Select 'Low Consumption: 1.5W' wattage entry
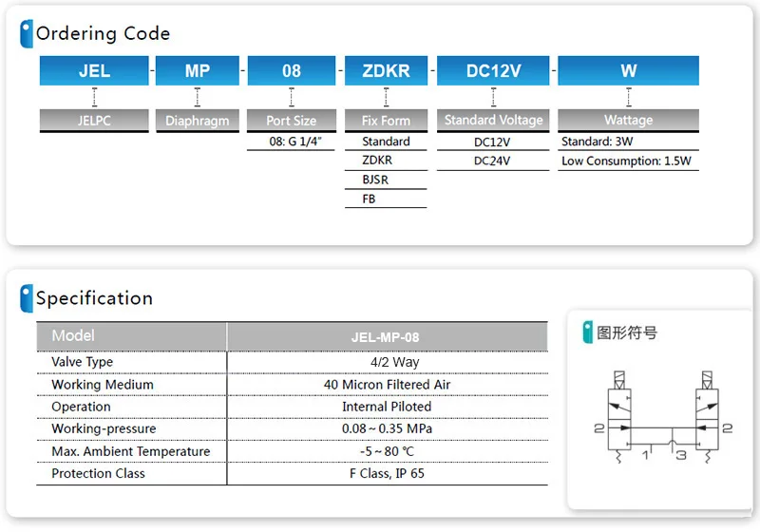The image size is (760, 532). pyautogui.click(x=626, y=161)
